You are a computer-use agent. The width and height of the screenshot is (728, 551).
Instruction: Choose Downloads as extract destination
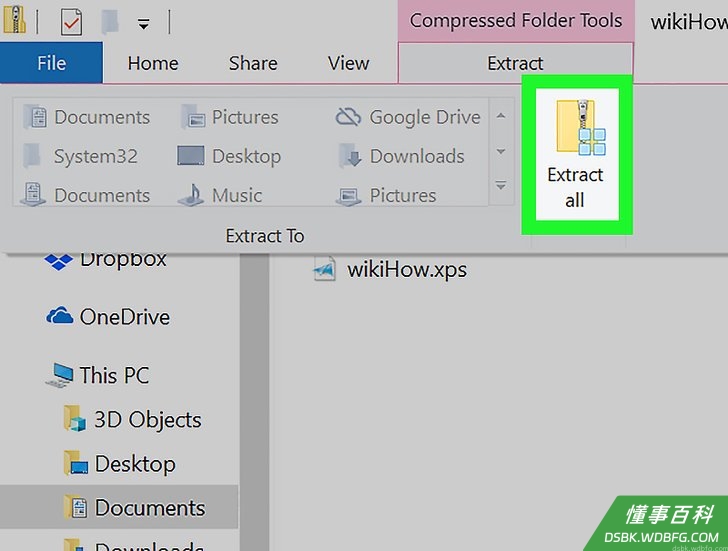point(402,156)
